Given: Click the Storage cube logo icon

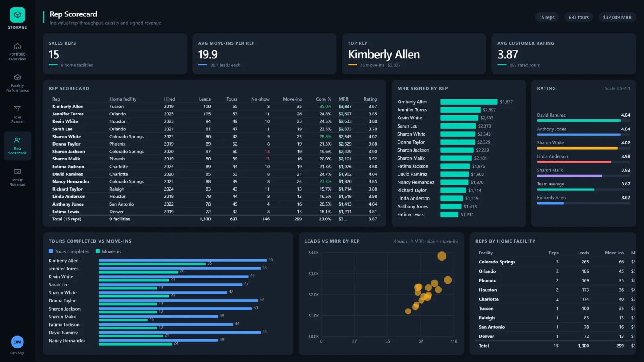Looking at the screenshot, I should 17,15.
